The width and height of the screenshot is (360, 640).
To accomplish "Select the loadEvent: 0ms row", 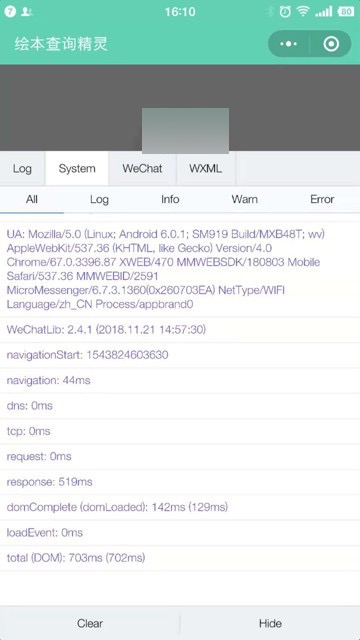I will pos(180,533).
